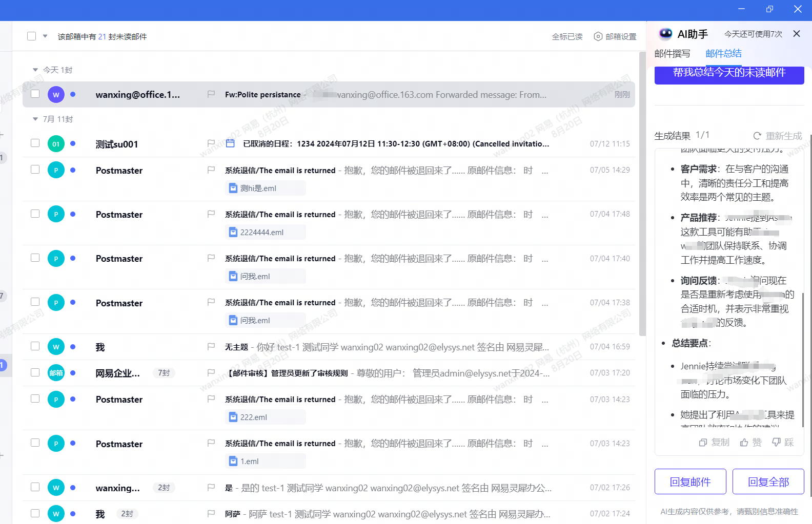Restore the application window
This screenshot has width=812, height=524.
pyautogui.click(x=769, y=9)
